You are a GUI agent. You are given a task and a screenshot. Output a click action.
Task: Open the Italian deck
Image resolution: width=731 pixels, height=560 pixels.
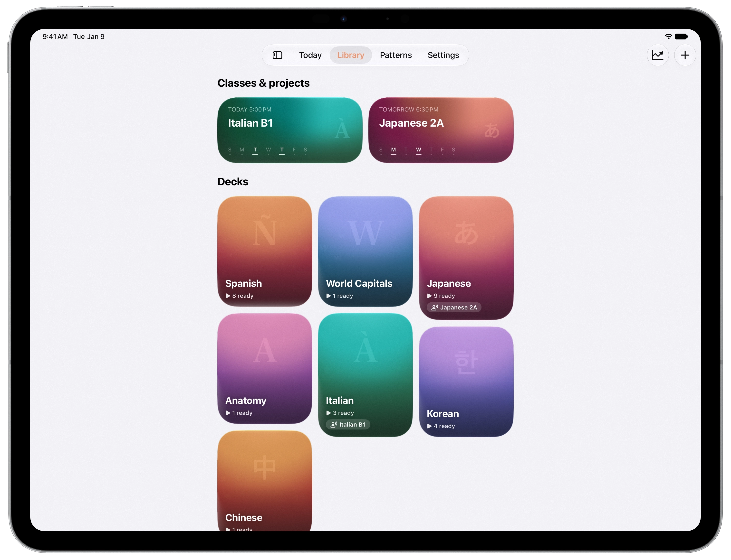pos(365,375)
